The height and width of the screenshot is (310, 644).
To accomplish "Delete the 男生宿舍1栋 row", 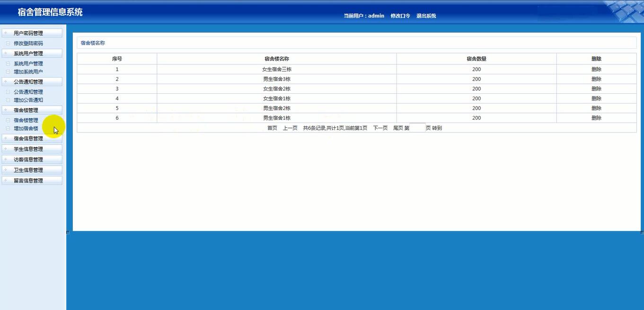I will 596,118.
